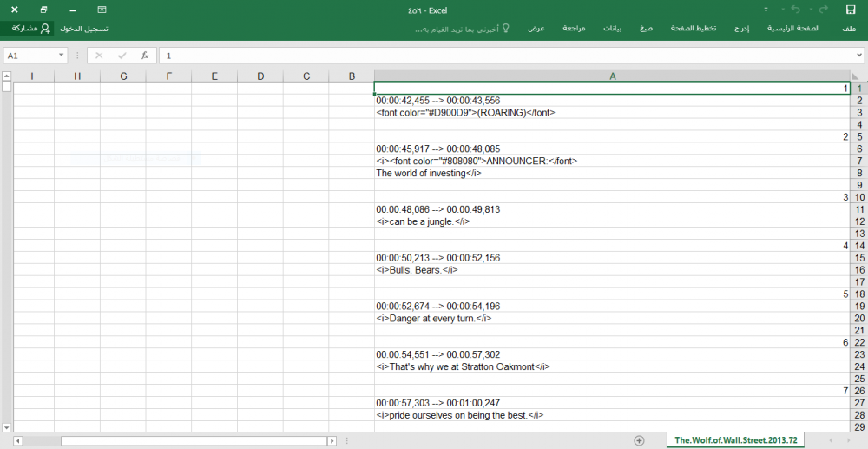Select column C header
The height and width of the screenshot is (449, 868).
(x=306, y=76)
